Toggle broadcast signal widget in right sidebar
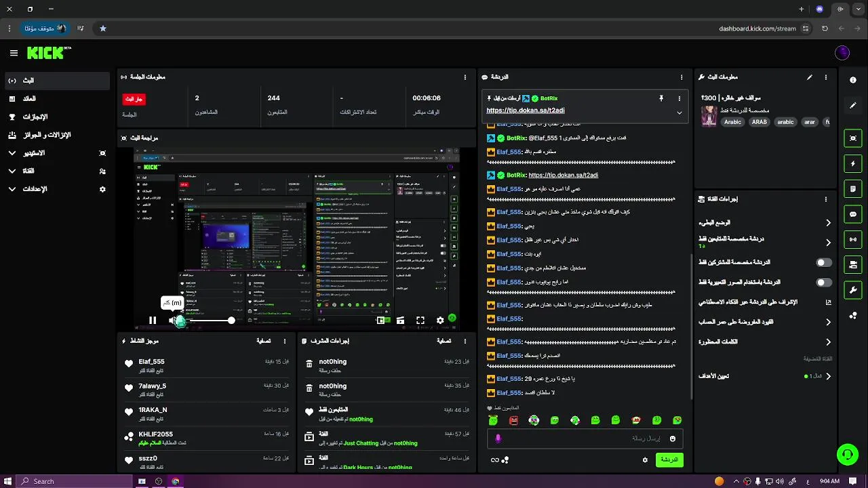Image resolution: width=868 pixels, height=488 pixels. [853, 239]
